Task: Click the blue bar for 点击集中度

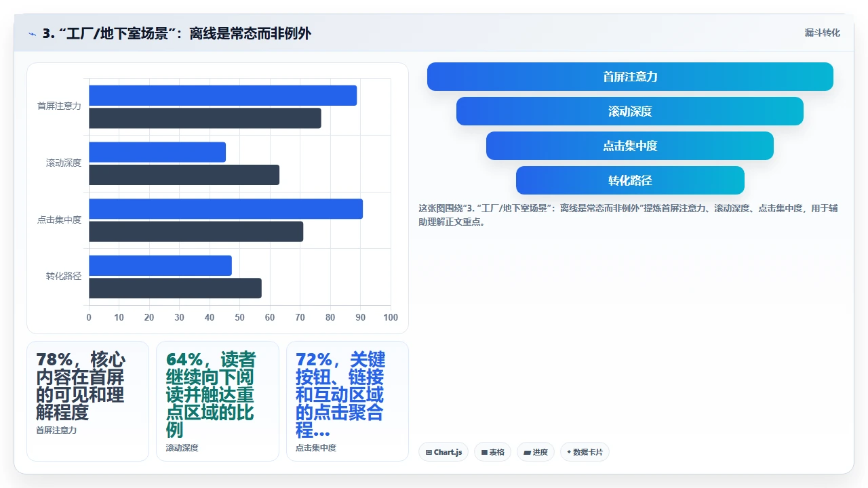Action: pos(226,209)
